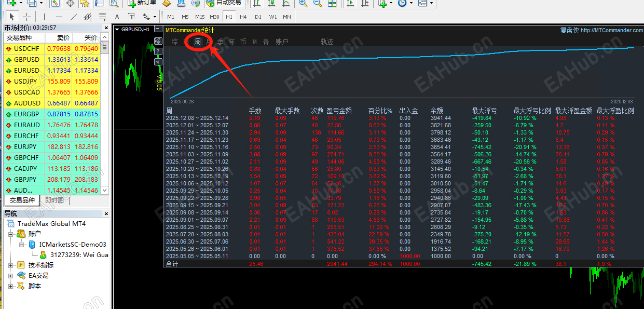The height and width of the screenshot is (309, 644).
Task: Switch to MN timeframe
Action: click(287, 17)
